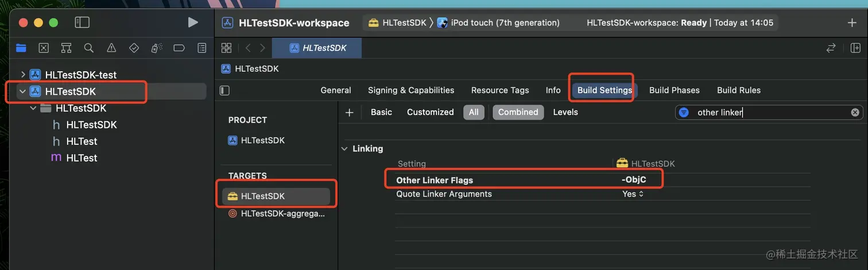Image resolution: width=868 pixels, height=270 pixels.
Task: Open the Debug navigator spray icon
Action: click(x=156, y=48)
